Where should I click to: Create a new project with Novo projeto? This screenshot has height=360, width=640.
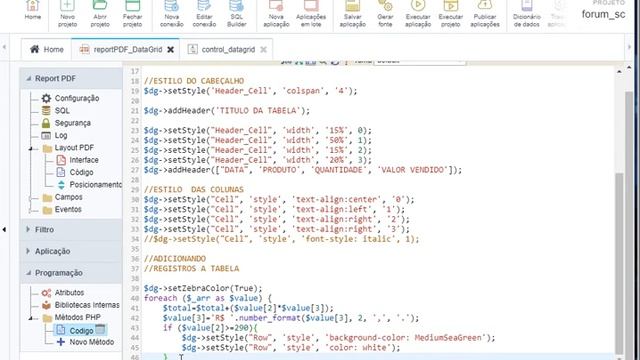[x=67, y=14]
